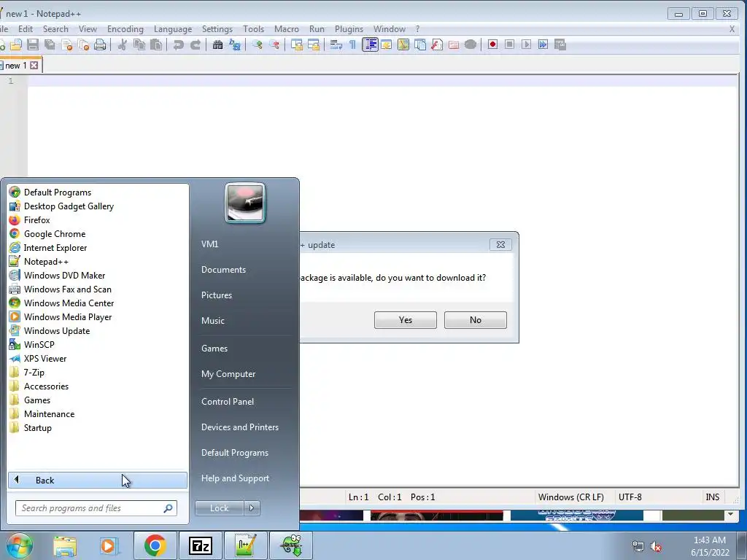
Task: Open a file with the toolbar Open icon
Action: (x=16, y=44)
